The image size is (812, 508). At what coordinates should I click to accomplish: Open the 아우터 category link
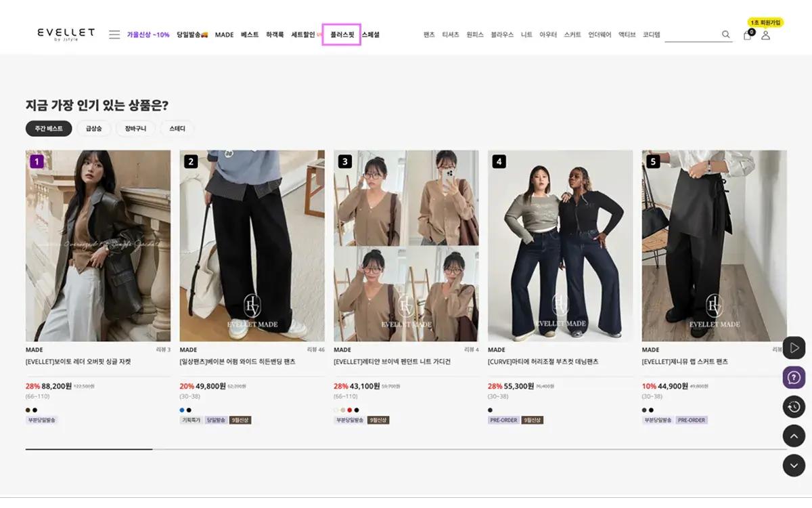[x=547, y=34]
